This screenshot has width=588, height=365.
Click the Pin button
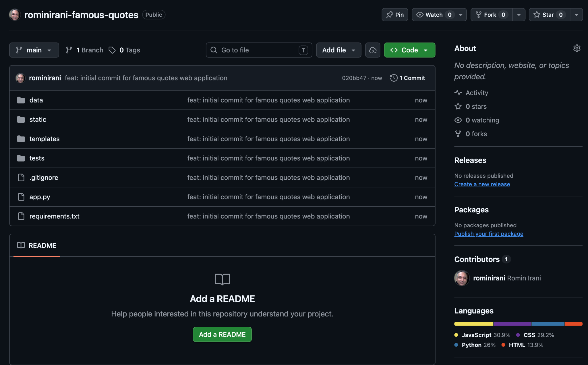[395, 15]
